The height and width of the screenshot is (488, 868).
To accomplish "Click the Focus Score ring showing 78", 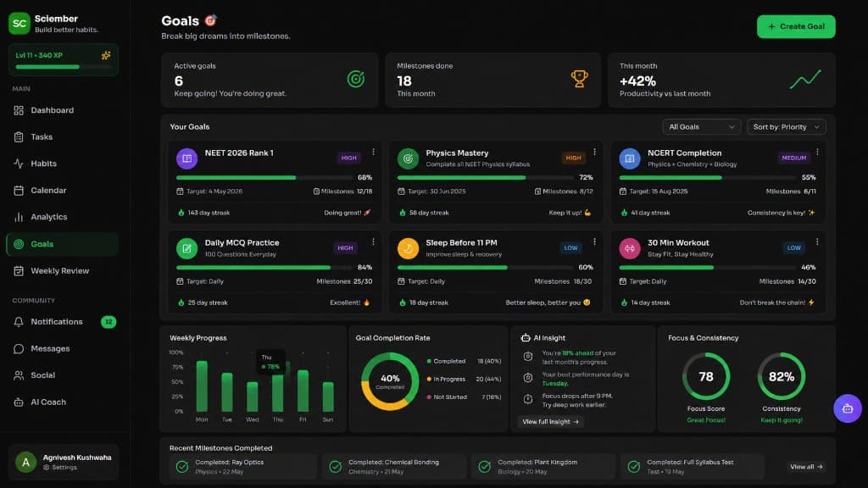I will tap(706, 376).
